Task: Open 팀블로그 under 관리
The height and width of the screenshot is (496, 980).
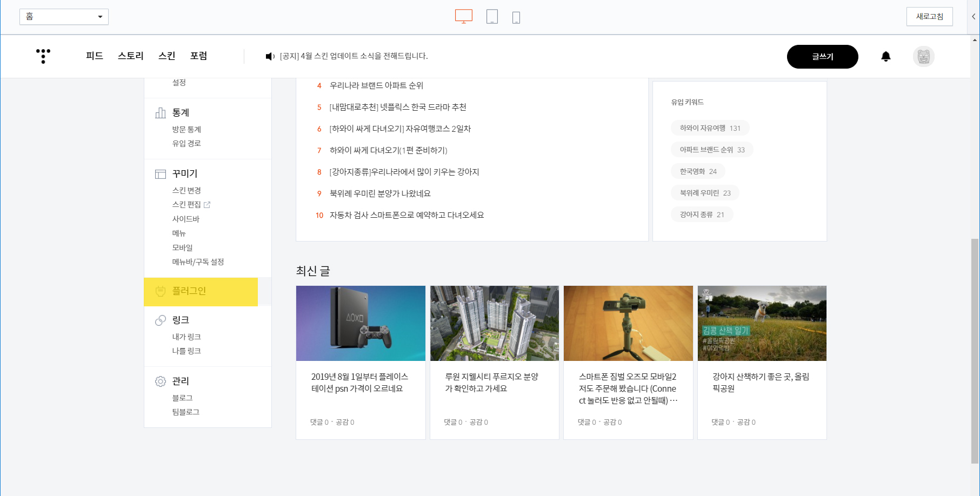Action: 186,412
